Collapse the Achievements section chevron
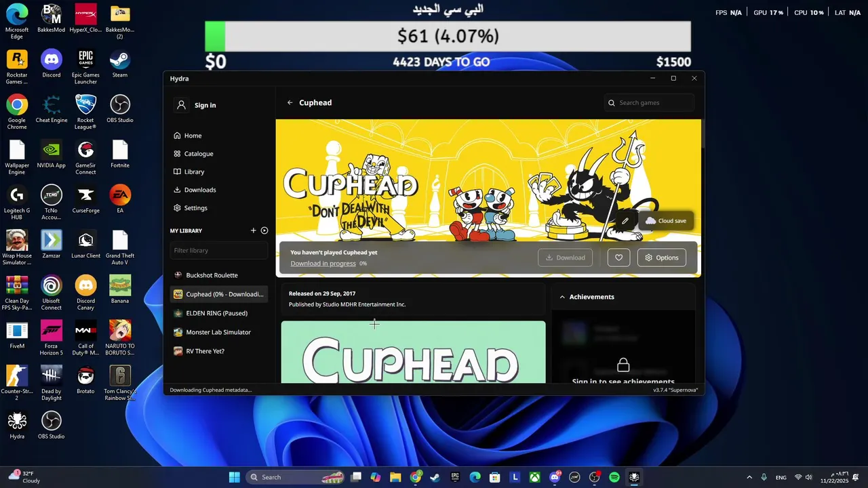 (x=562, y=297)
